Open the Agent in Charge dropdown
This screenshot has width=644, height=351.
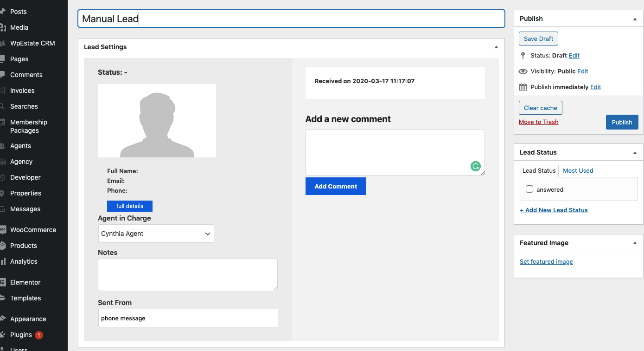point(156,234)
